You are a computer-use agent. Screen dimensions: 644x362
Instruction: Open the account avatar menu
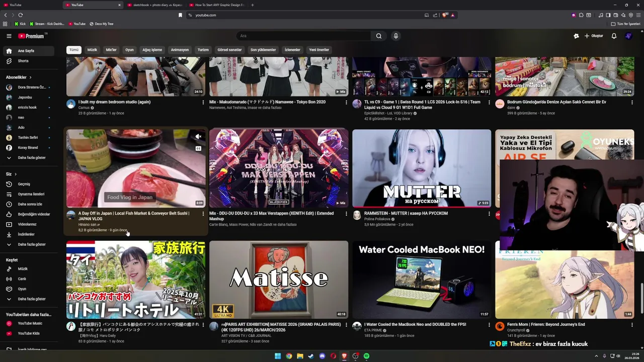628,36
